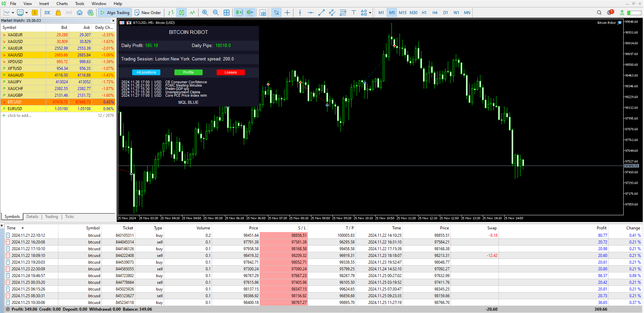Select the XAUUSD row in Market Watch
This screenshot has height=313, width=644.
[58, 55]
